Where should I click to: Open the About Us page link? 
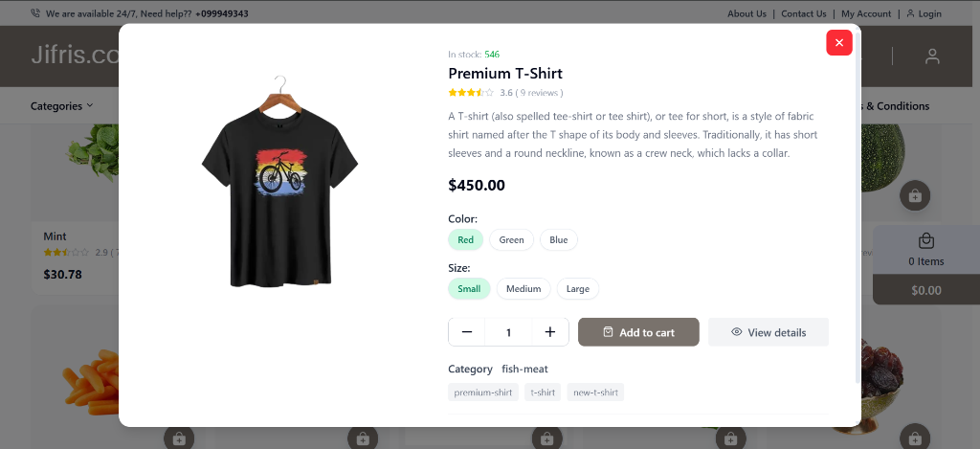(x=746, y=13)
